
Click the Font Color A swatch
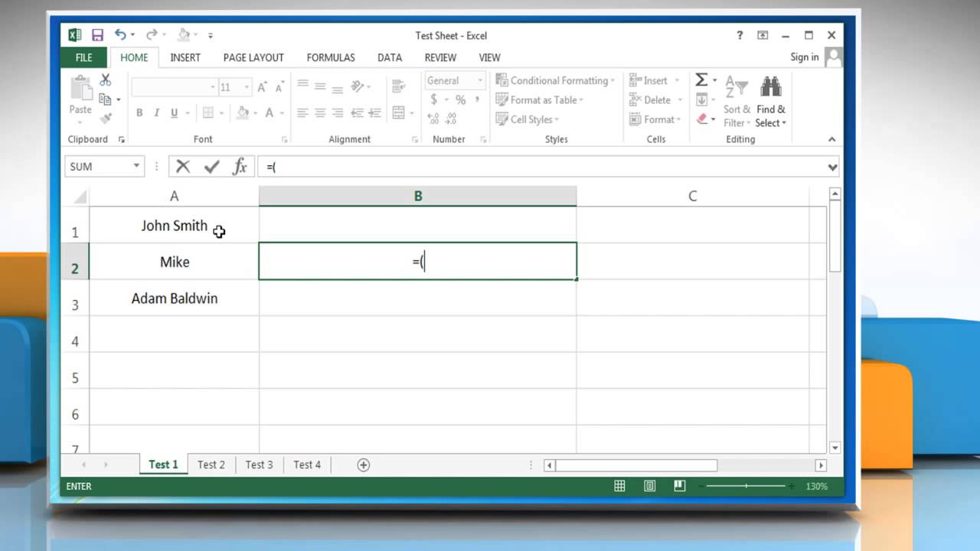click(269, 112)
